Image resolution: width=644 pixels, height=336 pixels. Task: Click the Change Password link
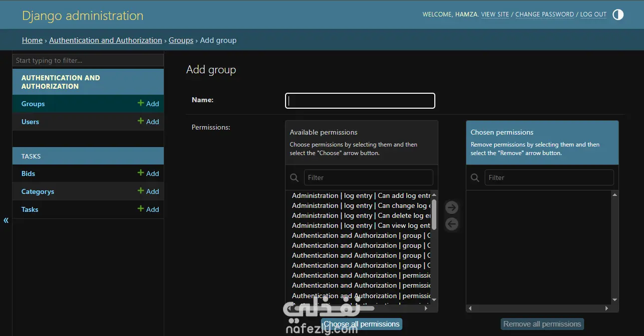tap(544, 14)
